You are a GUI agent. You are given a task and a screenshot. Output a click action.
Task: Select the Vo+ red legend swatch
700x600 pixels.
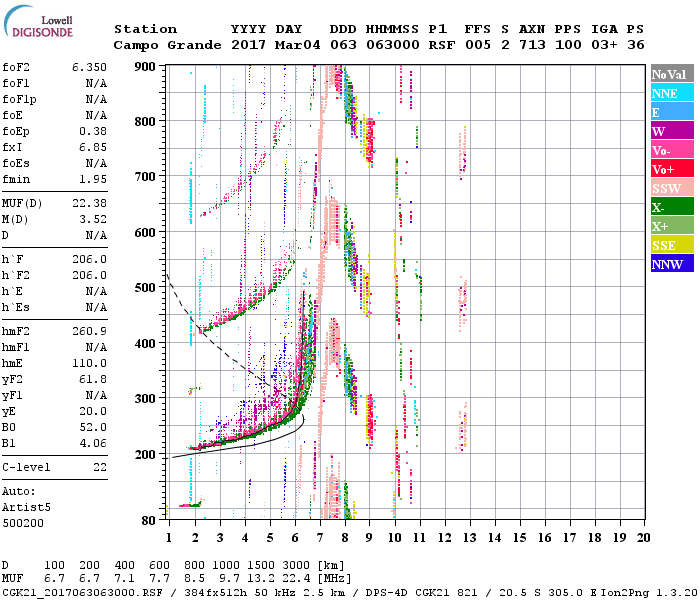671,169
